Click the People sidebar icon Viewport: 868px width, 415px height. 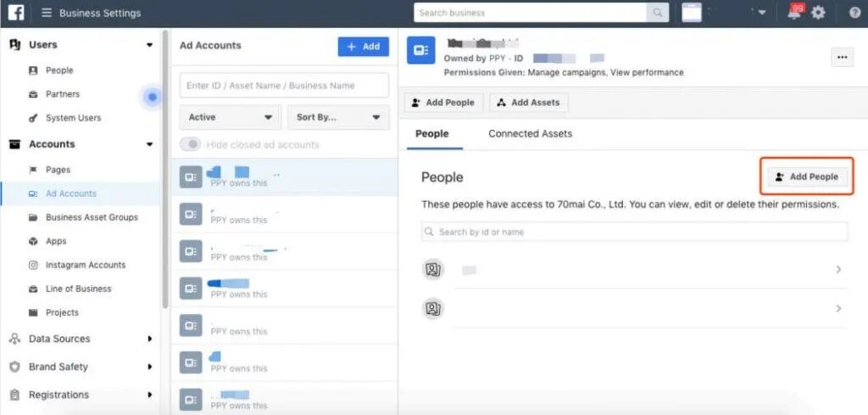(x=33, y=70)
